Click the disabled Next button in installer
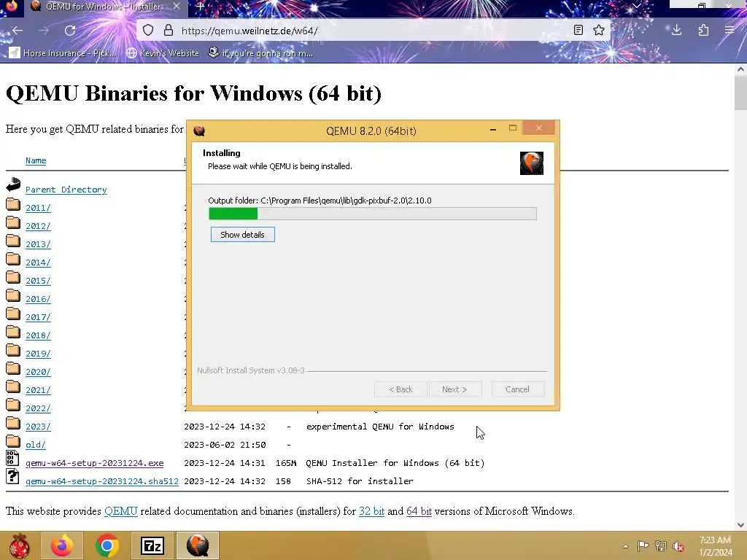Screen dimensions: 747x560 pos(455,389)
